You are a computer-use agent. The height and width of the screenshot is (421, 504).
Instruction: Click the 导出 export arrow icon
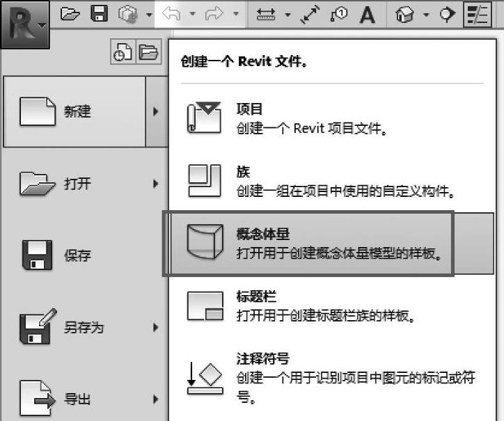tap(38, 399)
